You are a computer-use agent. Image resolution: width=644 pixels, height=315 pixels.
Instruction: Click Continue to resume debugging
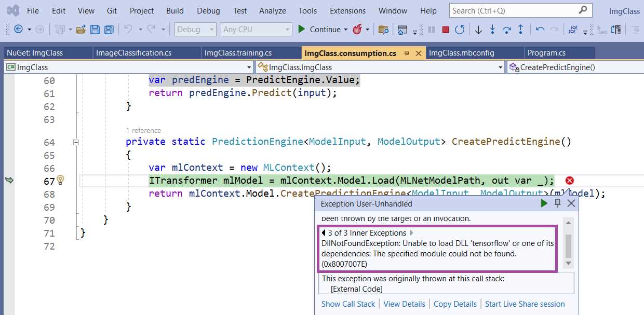tap(320, 30)
